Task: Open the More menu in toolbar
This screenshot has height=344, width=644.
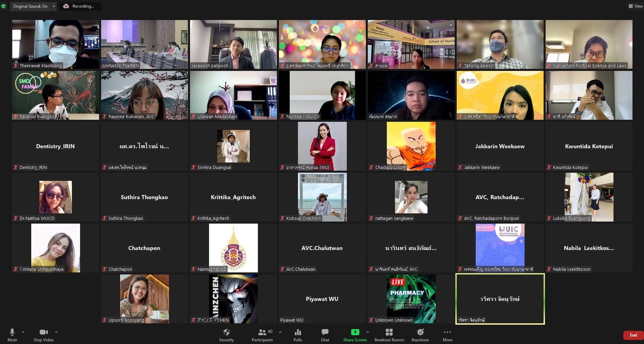Action: (x=447, y=335)
